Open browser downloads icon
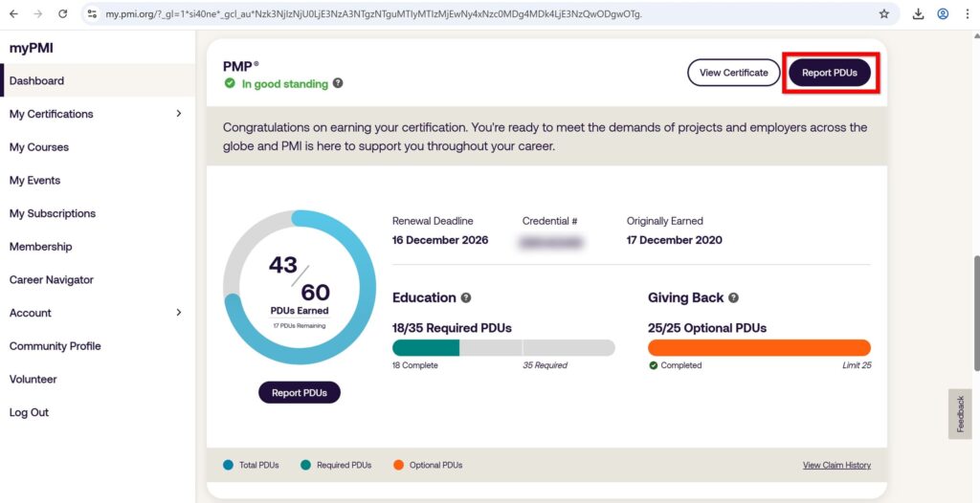The width and height of the screenshot is (980, 503). point(919,14)
